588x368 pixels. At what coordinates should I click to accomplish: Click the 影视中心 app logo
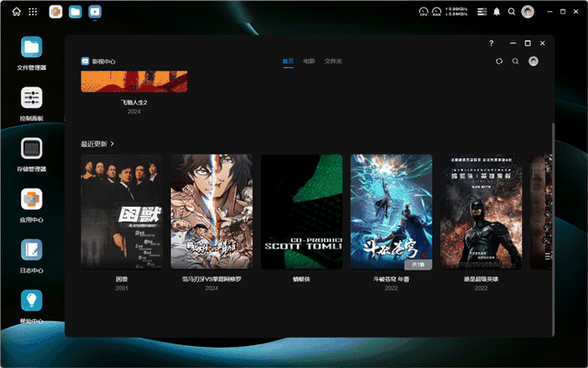point(85,62)
